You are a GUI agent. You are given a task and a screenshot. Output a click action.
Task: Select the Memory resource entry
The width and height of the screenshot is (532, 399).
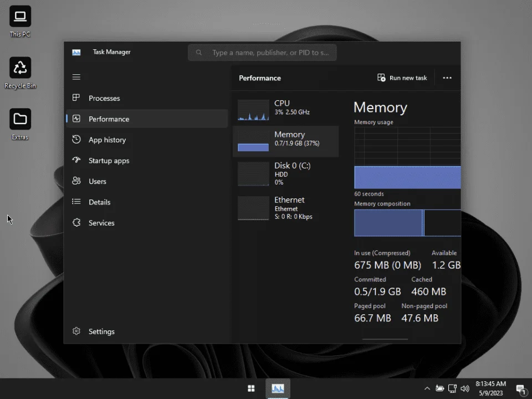286,141
